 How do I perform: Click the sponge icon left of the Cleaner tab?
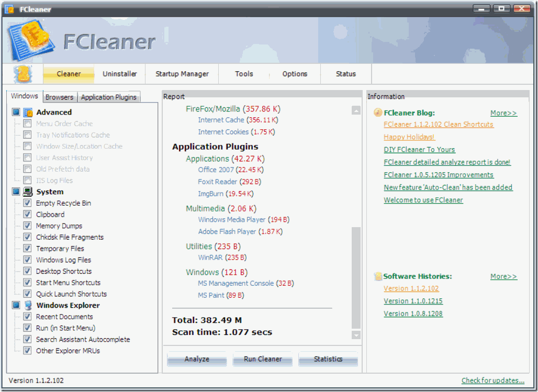(x=23, y=74)
